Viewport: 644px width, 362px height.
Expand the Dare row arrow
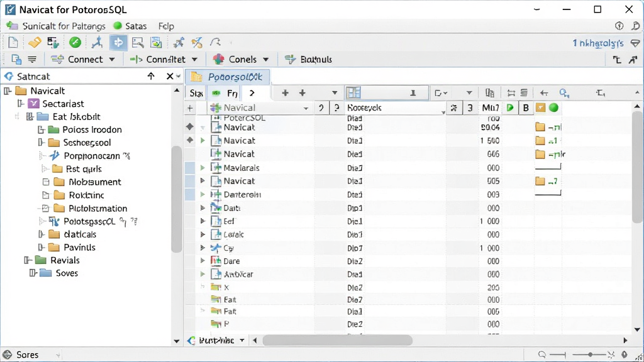tap(203, 261)
